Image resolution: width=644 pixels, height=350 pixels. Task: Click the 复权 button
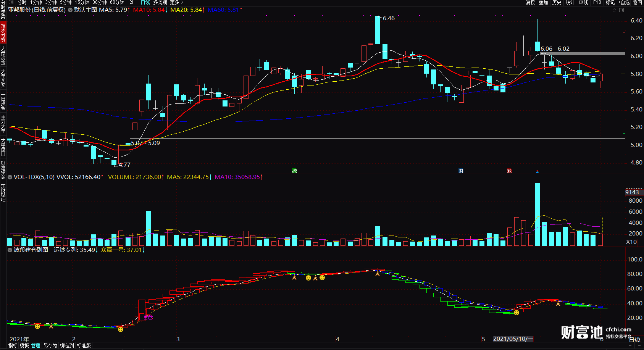[x=530, y=2]
